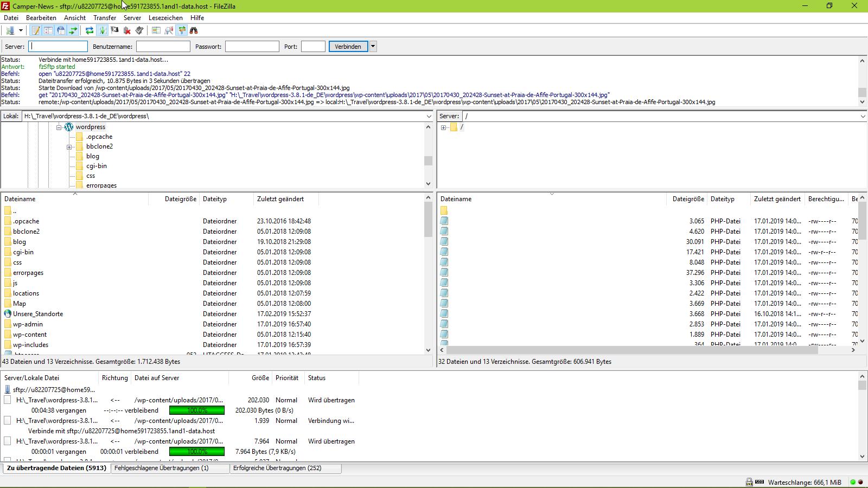868x488 pixels.
Task: Refresh the file and folder lists
Action: pos(90,30)
